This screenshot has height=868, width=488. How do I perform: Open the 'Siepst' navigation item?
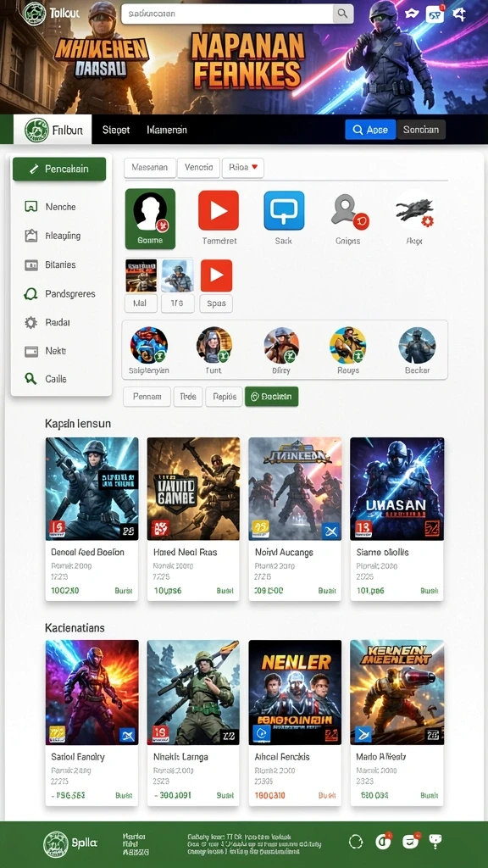(116, 130)
